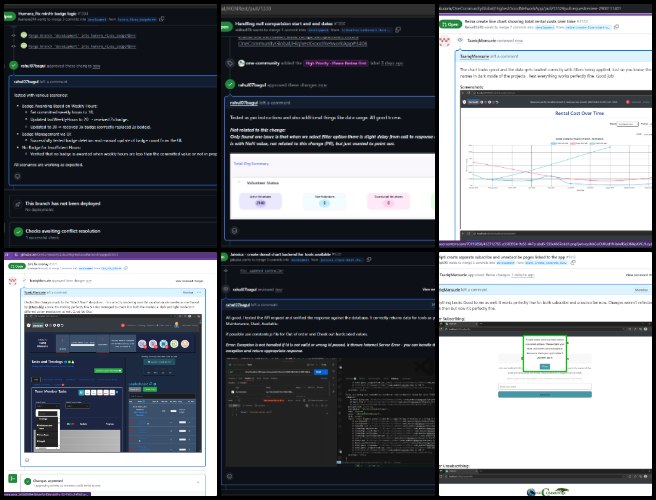Open first 'Merge branch development' commit link
The height and width of the screenshot is (500, 656).
coord(82,36)
